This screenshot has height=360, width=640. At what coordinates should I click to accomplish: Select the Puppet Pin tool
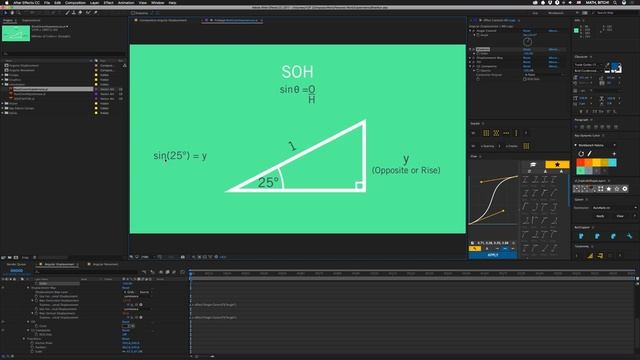96,13
